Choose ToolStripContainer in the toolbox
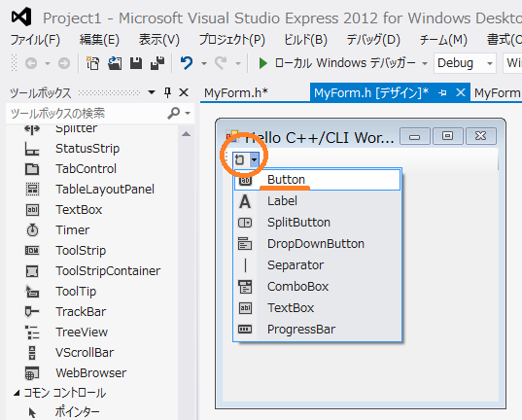The image size is (522, 420). click(x=108, y=271)
